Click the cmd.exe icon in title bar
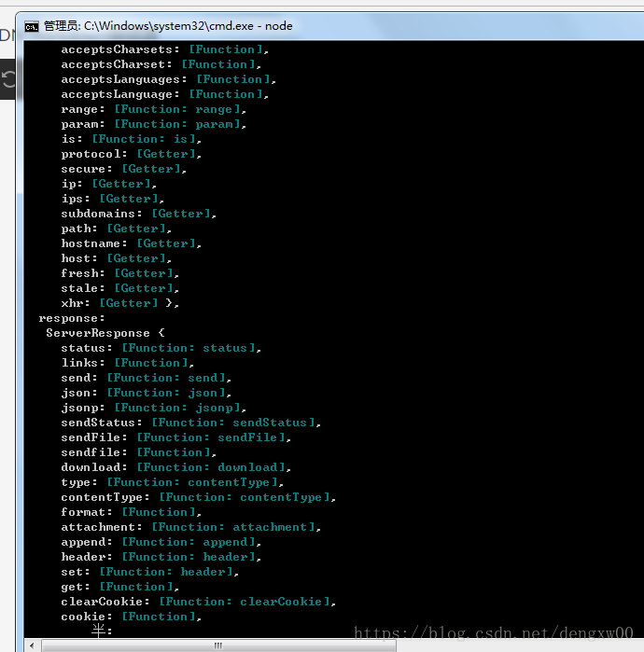This screenshot has height=652, width=644. (31, 27)
